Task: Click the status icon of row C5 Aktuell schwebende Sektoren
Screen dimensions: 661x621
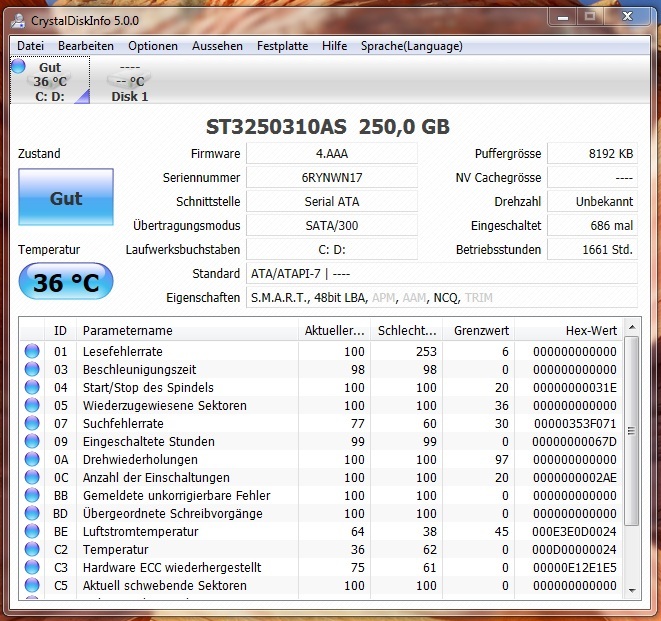Action: [x=32, y=585]
